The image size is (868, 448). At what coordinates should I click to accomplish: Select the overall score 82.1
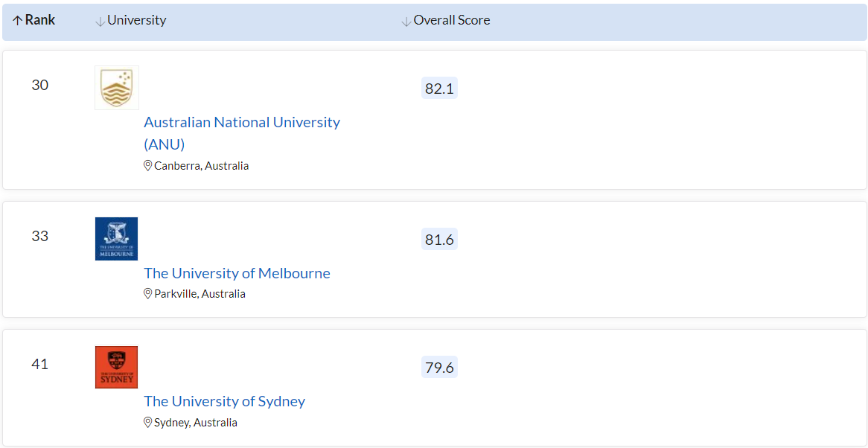pos(439,89)
